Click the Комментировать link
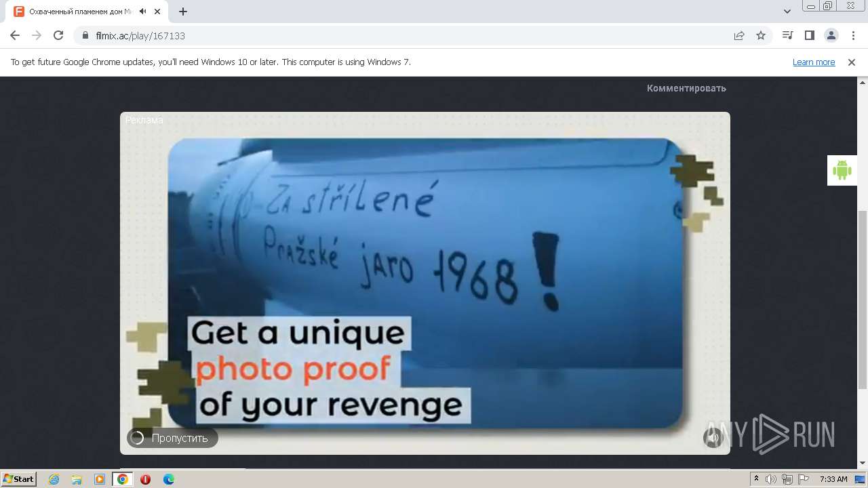 click(686, 88)
